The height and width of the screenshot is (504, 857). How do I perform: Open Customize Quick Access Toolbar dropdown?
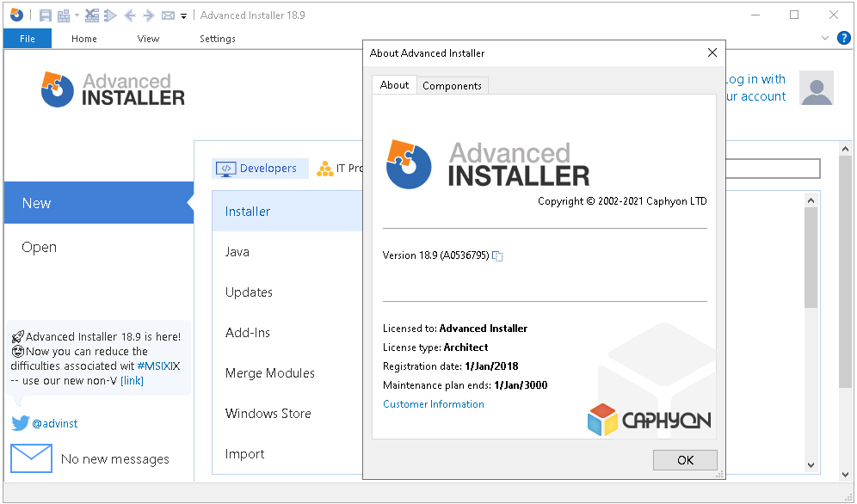coord(183,15)
